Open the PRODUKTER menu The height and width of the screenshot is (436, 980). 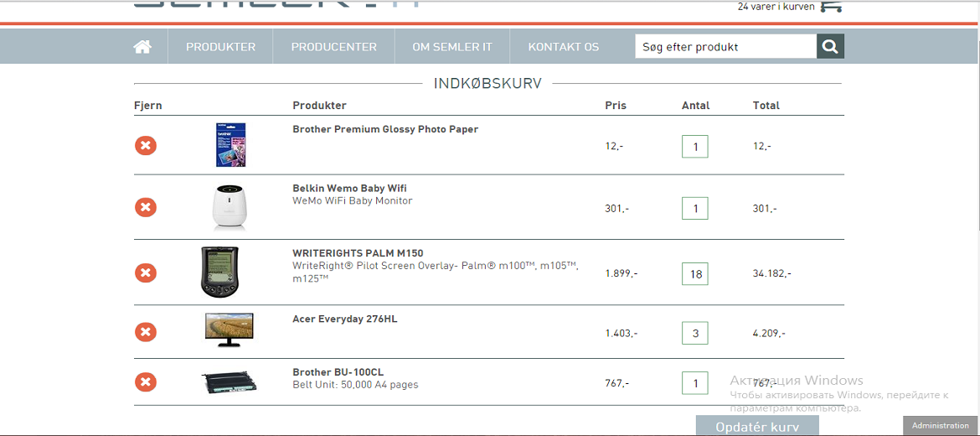(x=220, y=47)
